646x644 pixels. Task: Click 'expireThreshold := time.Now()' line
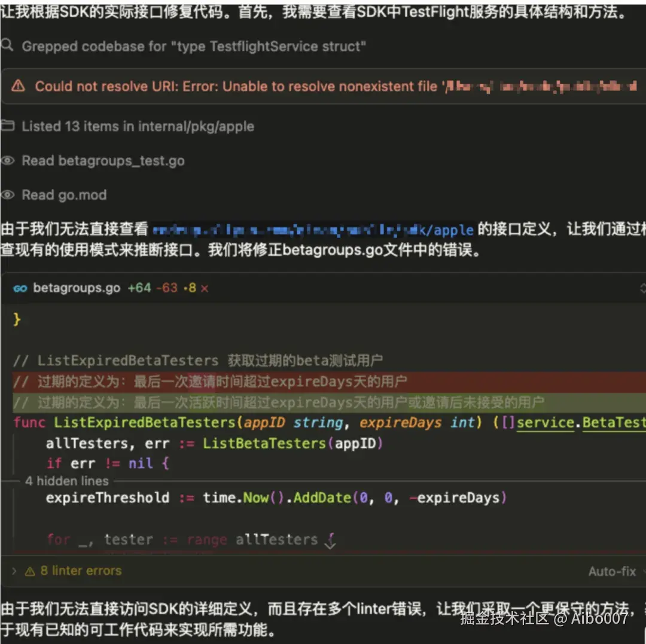[276, 498]
